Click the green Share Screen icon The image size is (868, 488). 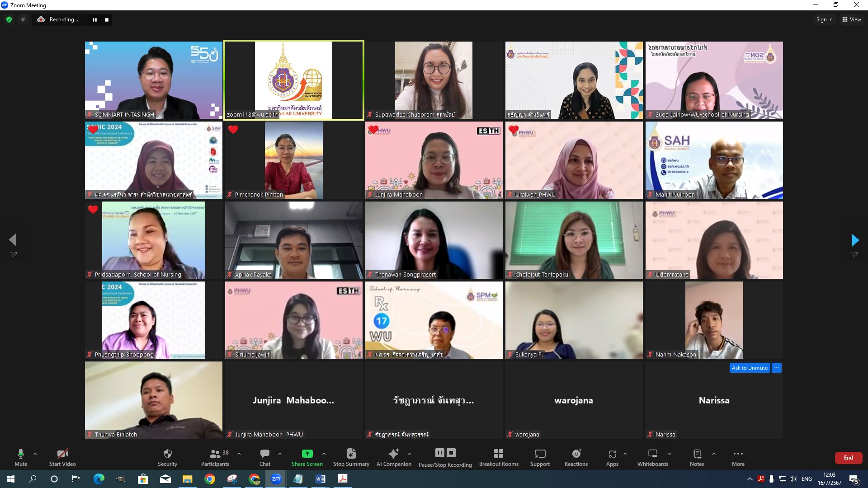[307, 454]
